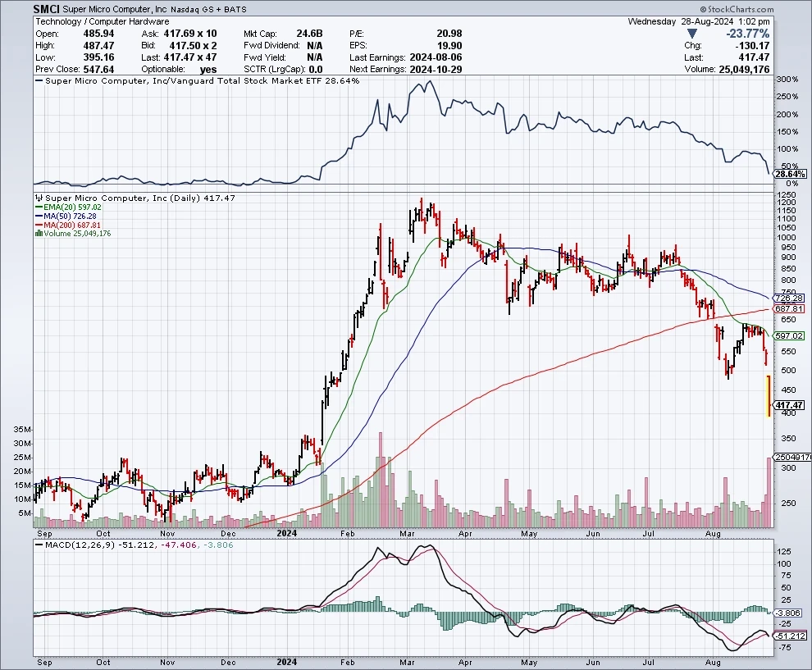Click the volume bars icon in the legend
This screenshot has width=812, height=670.
tap(37, 234)
